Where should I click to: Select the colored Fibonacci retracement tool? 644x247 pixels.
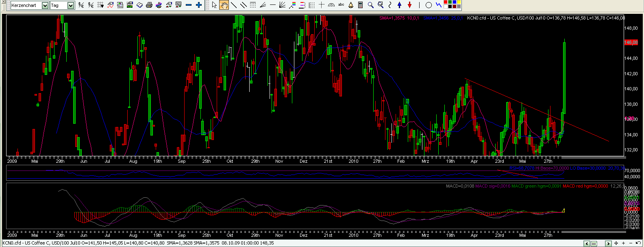coord(292,5)
